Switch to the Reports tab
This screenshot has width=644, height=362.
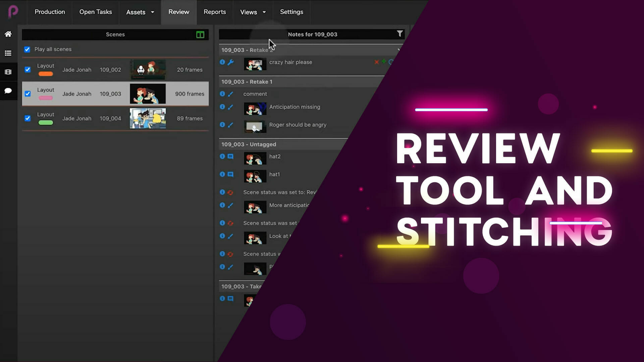214,12
